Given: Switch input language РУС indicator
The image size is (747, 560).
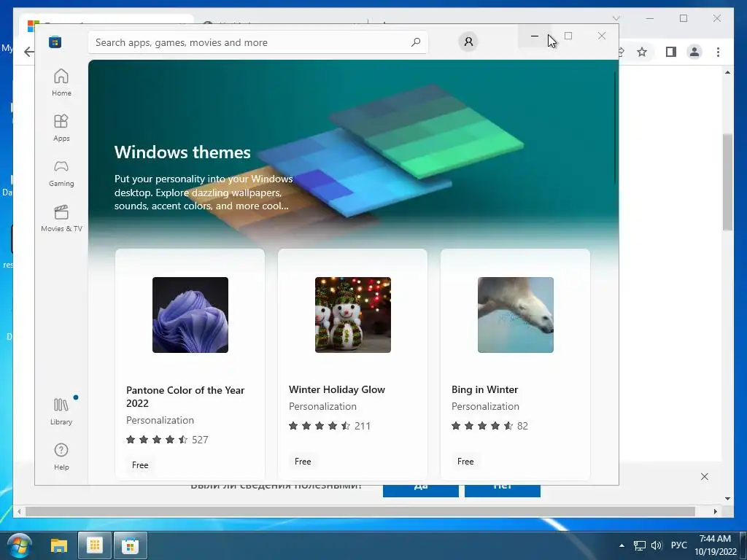Looking at the screenshot, I should [679, 545].
